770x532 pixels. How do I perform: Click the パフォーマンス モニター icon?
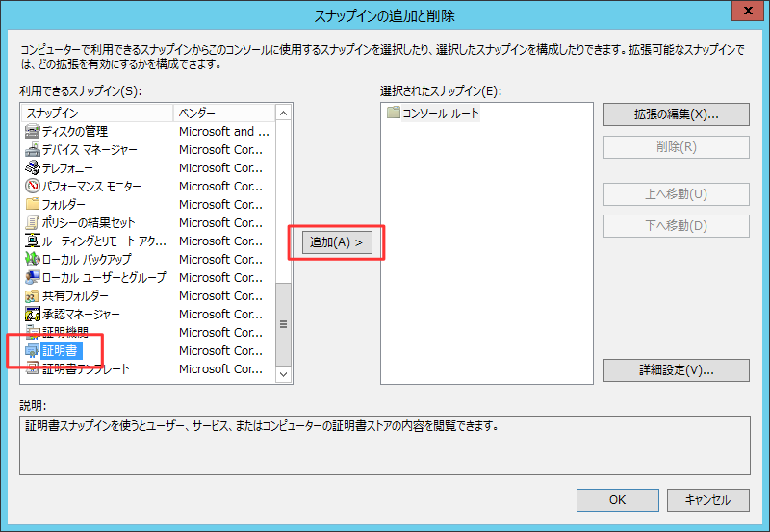tap(33, 186)
